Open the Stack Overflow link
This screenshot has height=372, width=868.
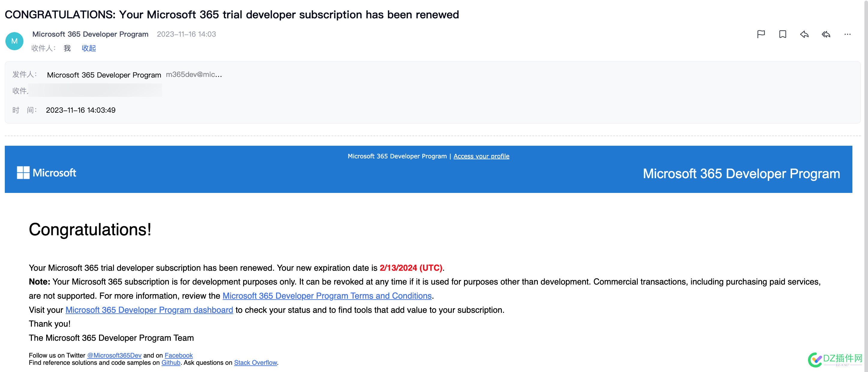point(255,363)
